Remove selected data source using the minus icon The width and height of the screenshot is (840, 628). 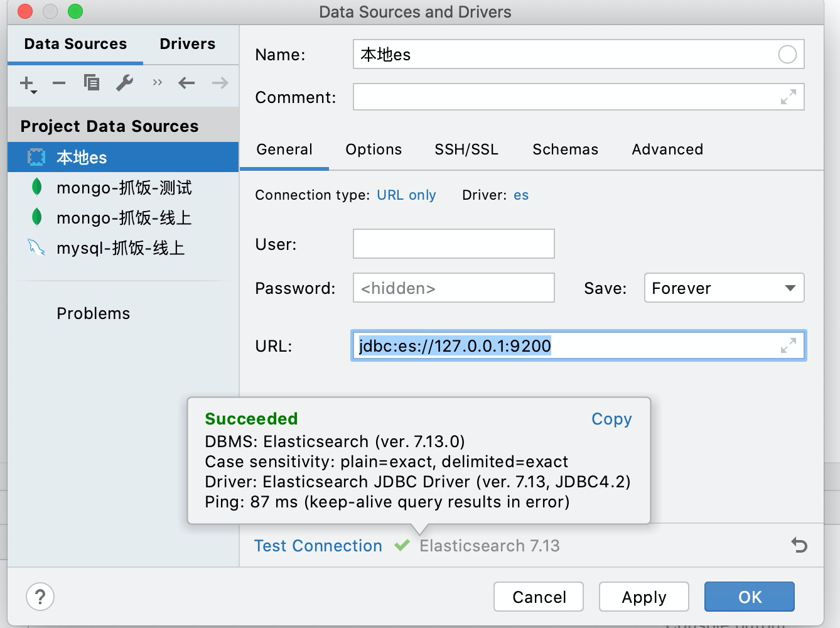(58, 83)
